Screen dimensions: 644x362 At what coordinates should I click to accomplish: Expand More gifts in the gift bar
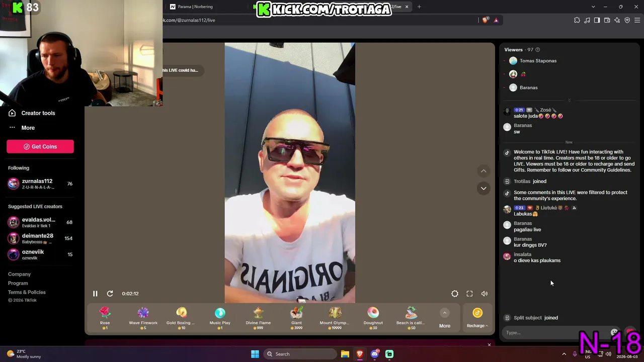445,319
